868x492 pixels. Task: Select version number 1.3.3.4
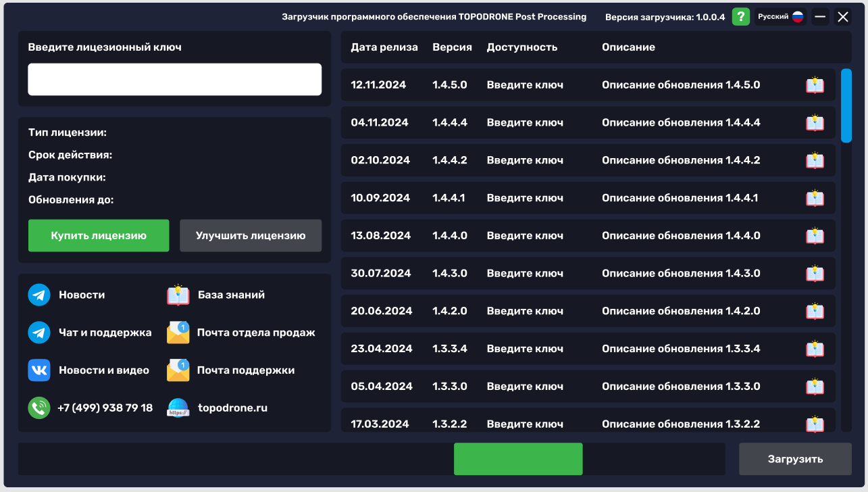[450, 349]
